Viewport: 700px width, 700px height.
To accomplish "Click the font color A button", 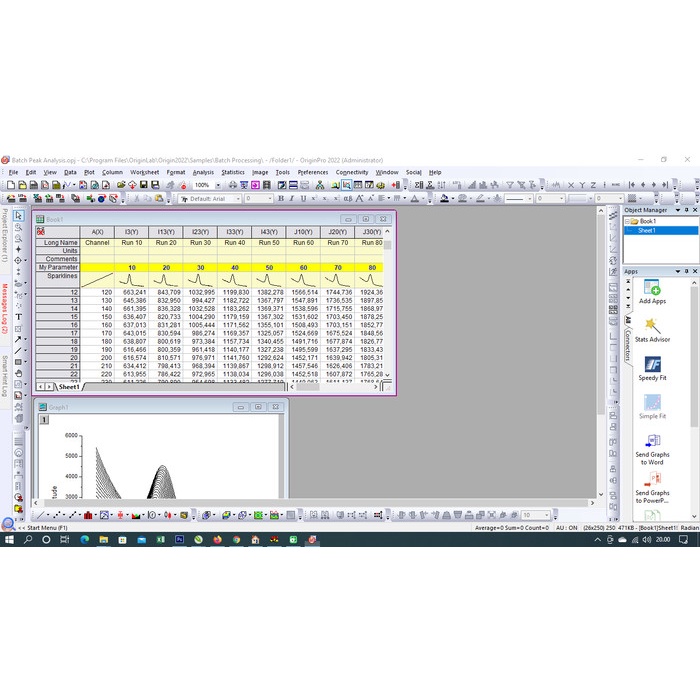I will pyautogui.click(x=415, y=199).
